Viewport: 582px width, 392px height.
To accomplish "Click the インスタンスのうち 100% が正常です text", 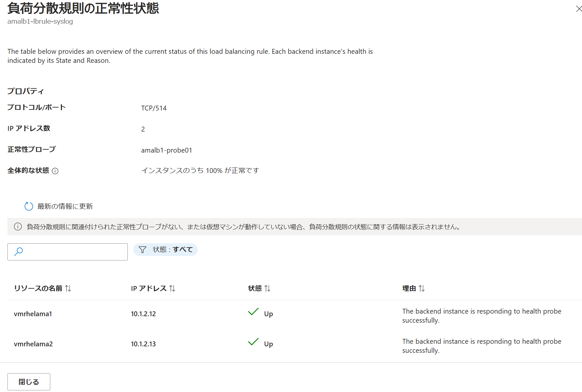I will tap(200, 170).
